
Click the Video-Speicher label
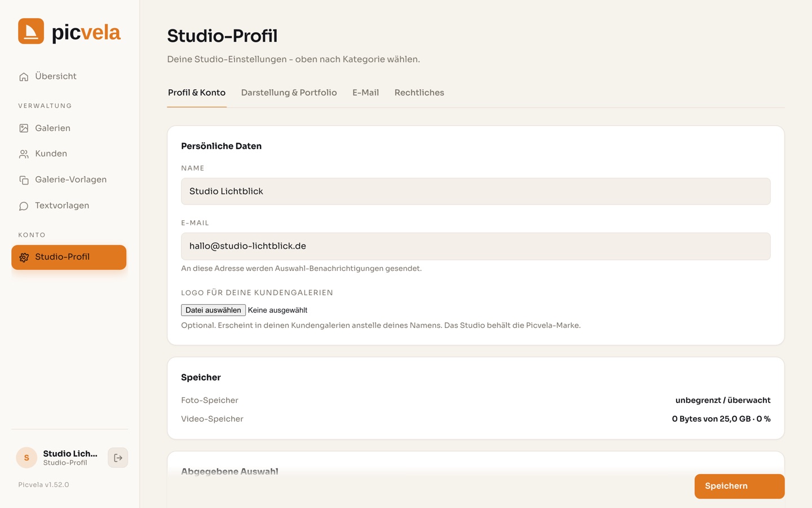(212, 419)
